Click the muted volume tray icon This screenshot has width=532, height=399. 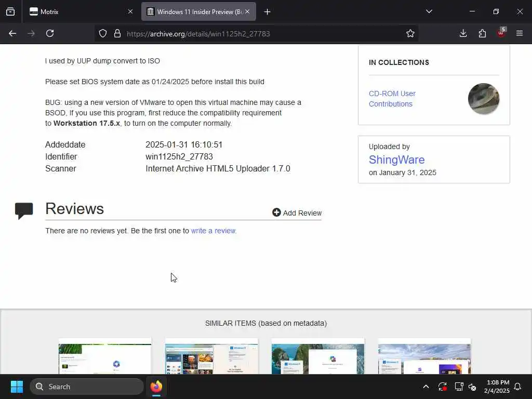pyautogui.click(x=472, y=387)
